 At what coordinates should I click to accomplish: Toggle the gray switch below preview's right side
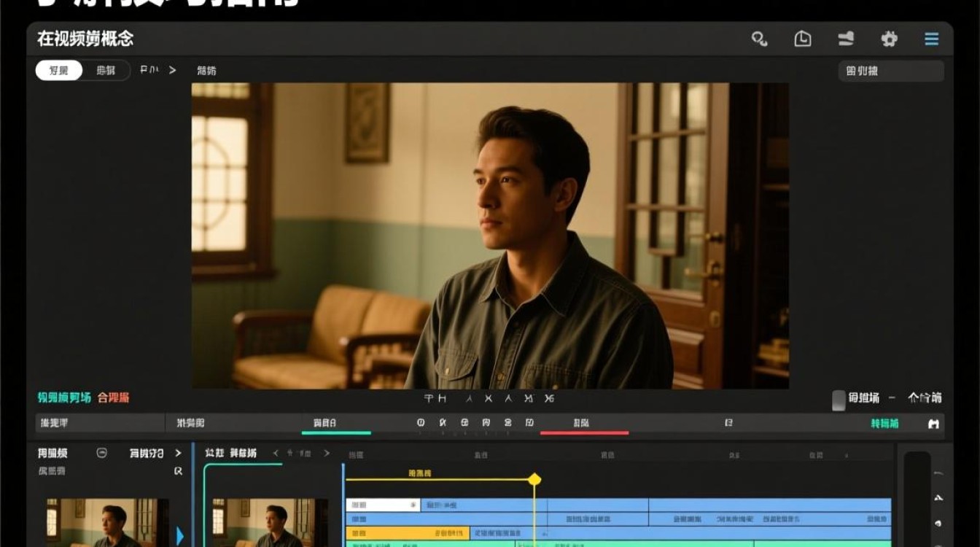click(839, 399)
